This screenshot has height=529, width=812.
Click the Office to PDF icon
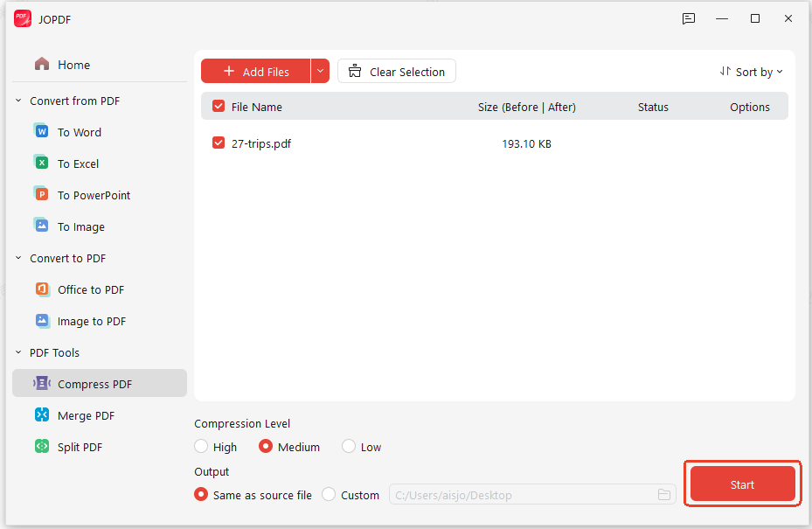click(42, 289)
